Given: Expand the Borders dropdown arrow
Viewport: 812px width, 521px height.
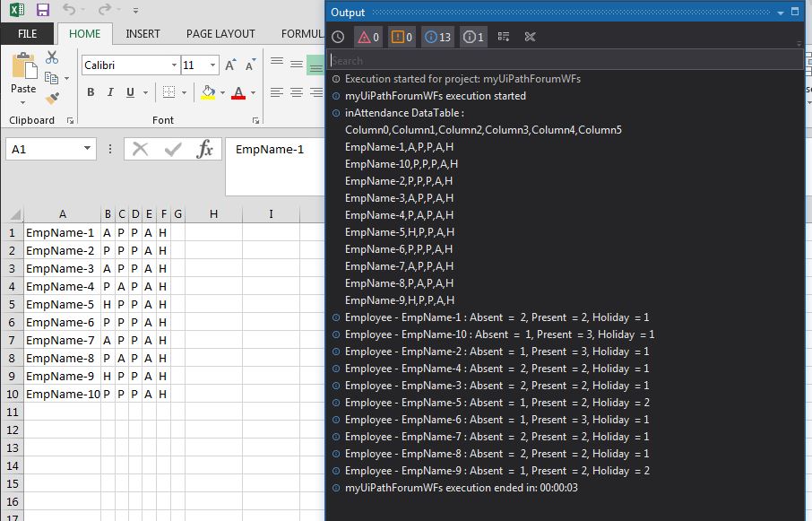Looking at the screenshot, I should [x=184, y=93].
